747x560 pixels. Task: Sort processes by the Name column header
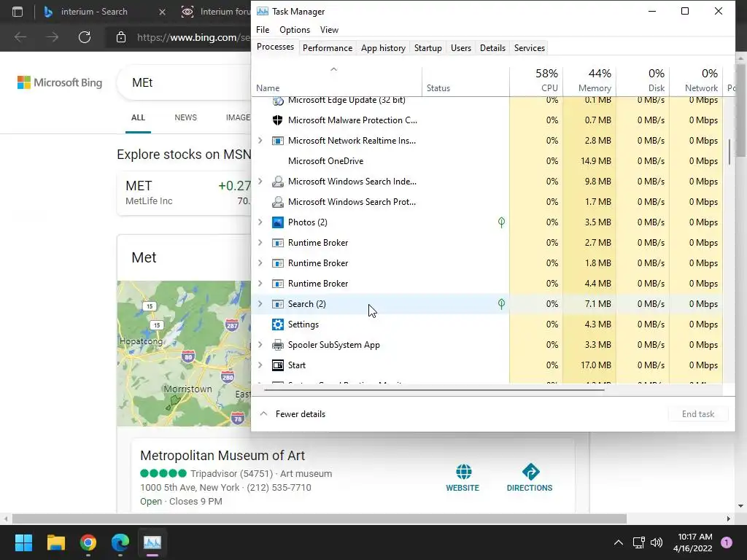(337, 81)
